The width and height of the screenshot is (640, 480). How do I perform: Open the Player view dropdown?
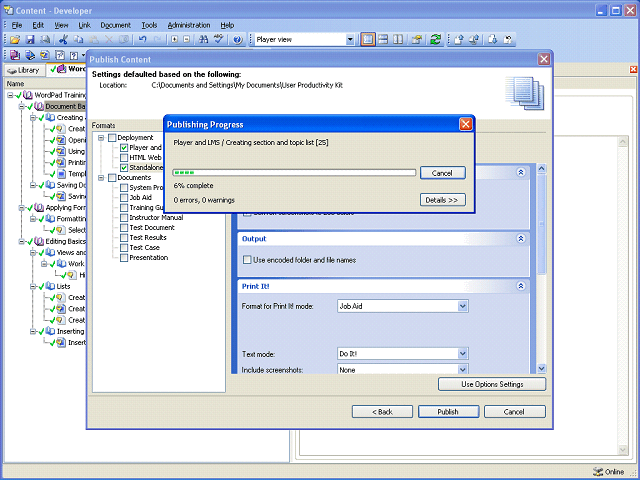(x=350, y=40)
